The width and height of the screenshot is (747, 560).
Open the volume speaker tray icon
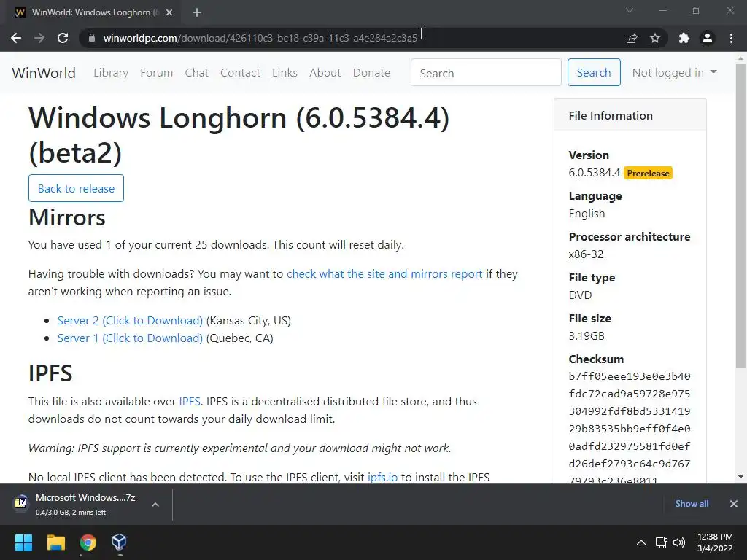pyautogui.click(x=679, y=542)
